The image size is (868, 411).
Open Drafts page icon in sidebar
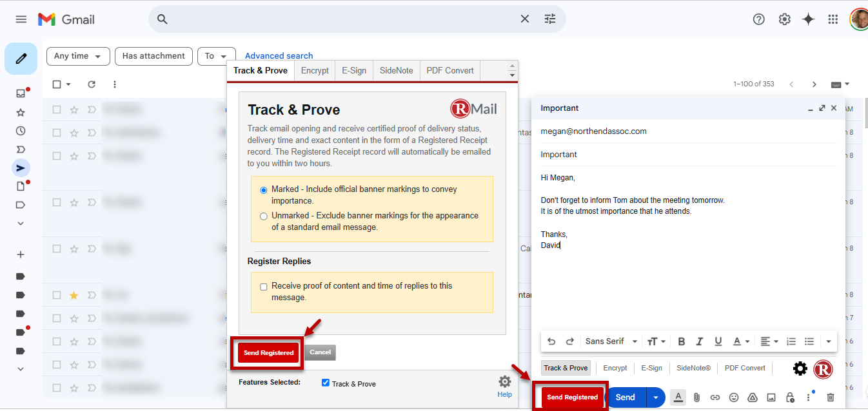tap(21, 187)
